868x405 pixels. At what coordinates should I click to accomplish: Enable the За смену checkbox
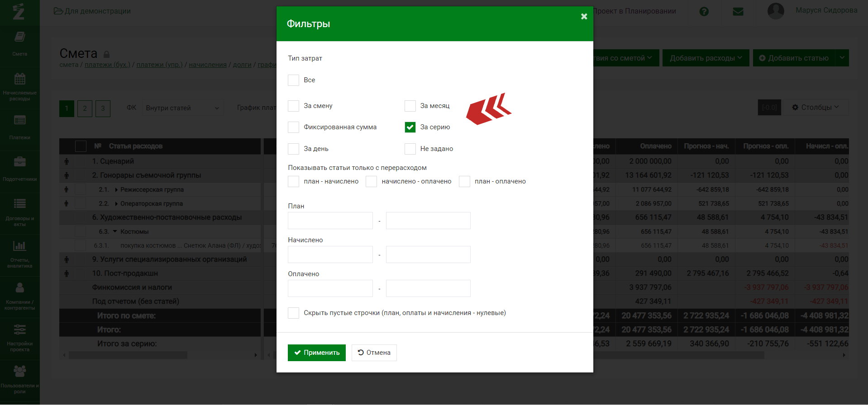pyautogui.click(x=294, y=106)
